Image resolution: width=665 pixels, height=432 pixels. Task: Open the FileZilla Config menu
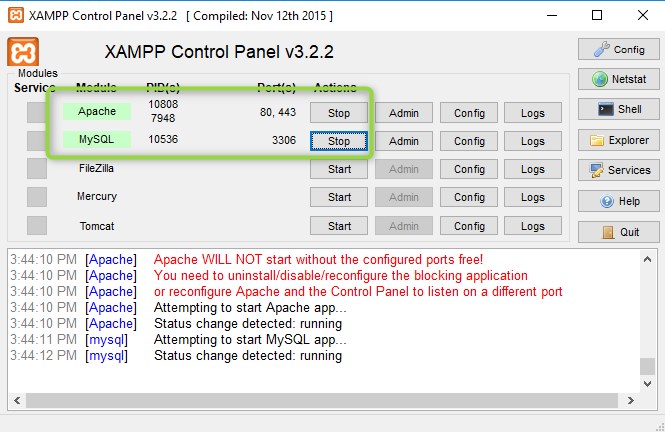click(x=469, y=169)
